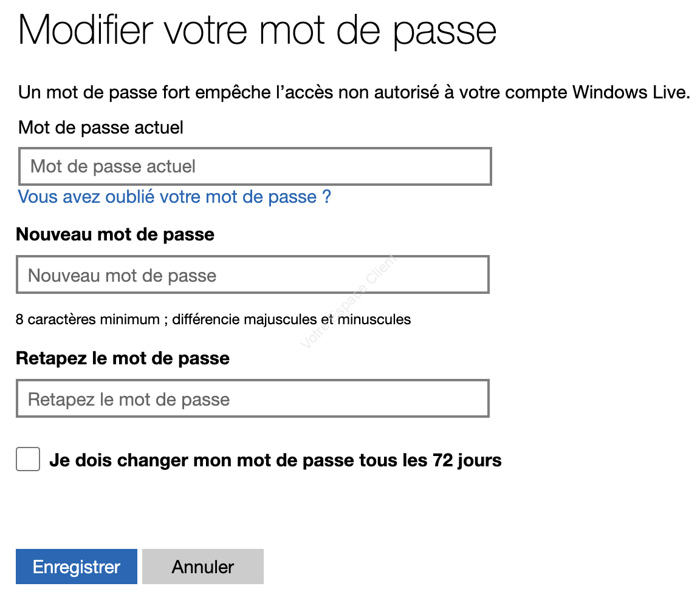
Task: Click the word 'Modifier' in the page title
Action: tap(86, 30)
